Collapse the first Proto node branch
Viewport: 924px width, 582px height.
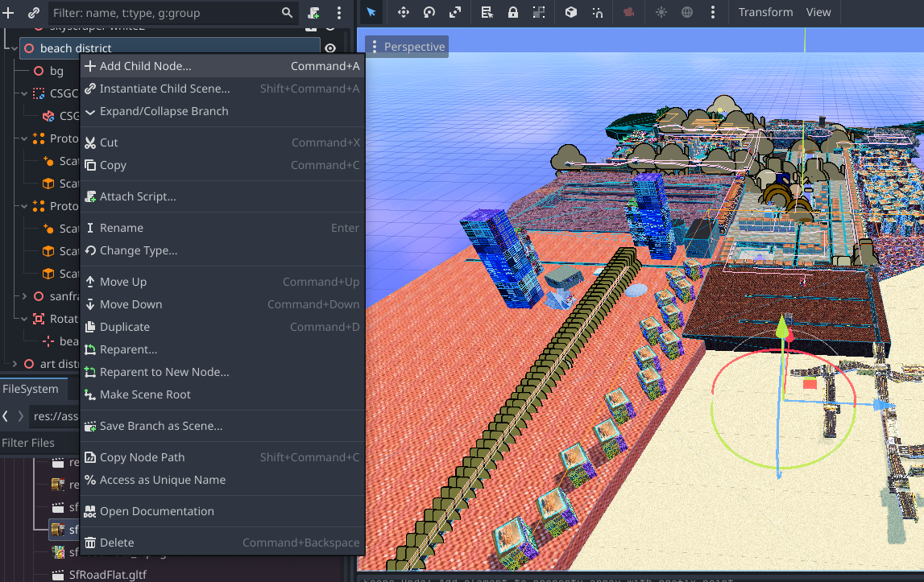tap(24, 138)
